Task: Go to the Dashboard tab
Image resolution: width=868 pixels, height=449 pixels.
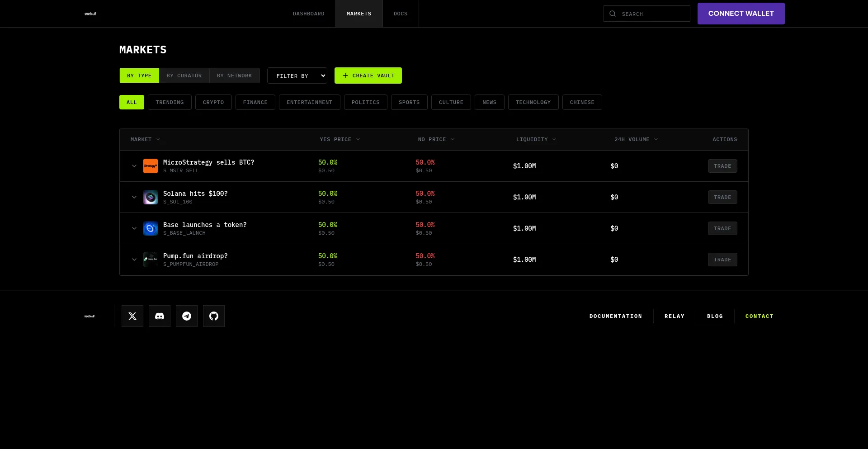Action: [x=308, y=14]
